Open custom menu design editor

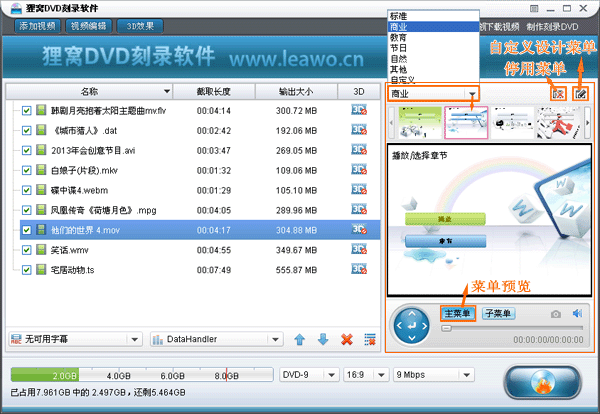580,94
